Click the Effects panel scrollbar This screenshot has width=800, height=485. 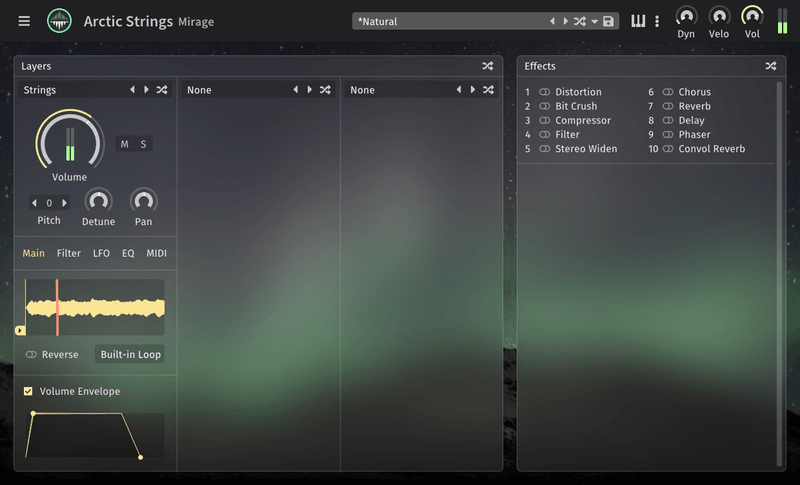pyautogui.click(x=779, y=274)
